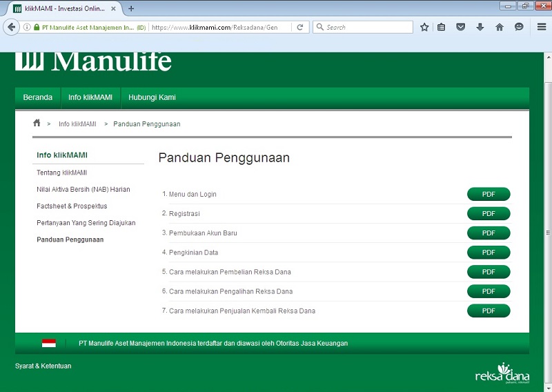Minimize the Firefox window
The image size is (552, 392).
click(508, 6)
